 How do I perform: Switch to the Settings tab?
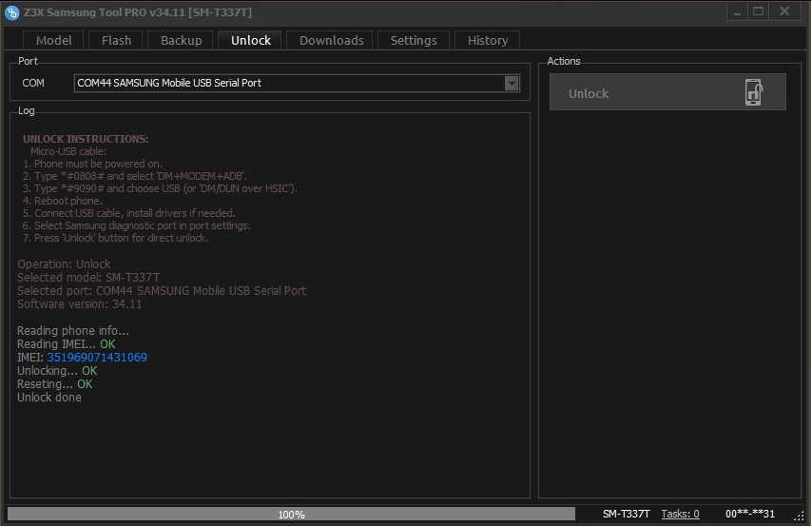pyautogui.click(x=414, y=40)
